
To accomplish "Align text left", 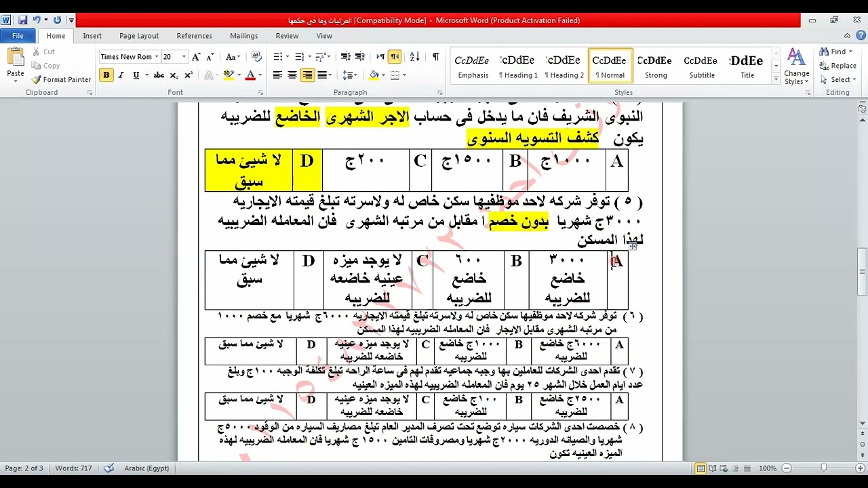I will pos(277,75).
